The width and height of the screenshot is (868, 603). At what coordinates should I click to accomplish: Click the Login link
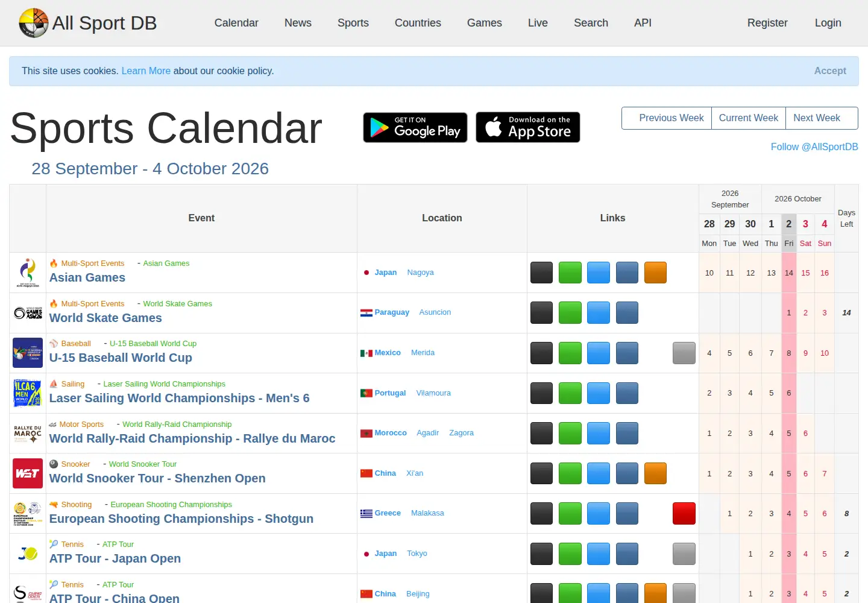click(x=828, y=23)
